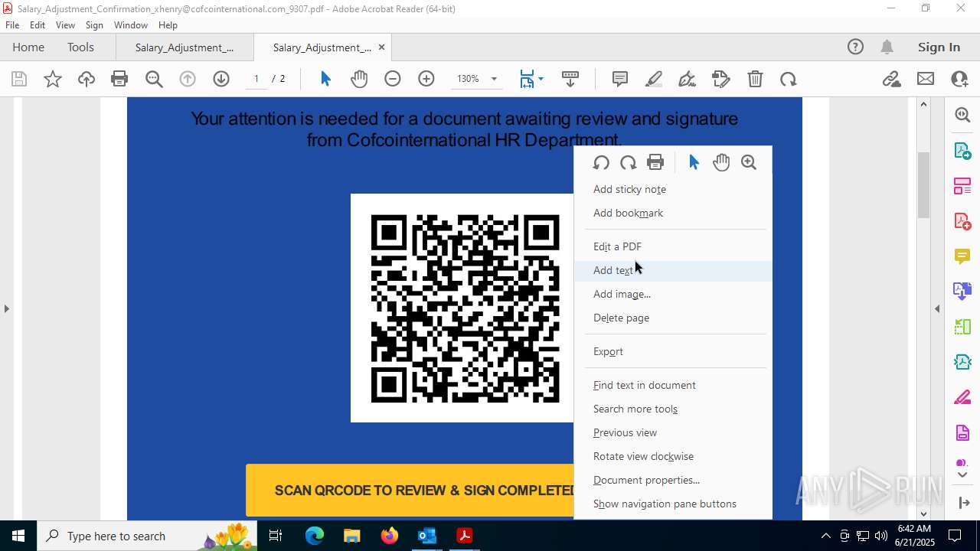Rotate clockwise from the context menu toolbar
The image size is (980, 551).
point(629,162)
